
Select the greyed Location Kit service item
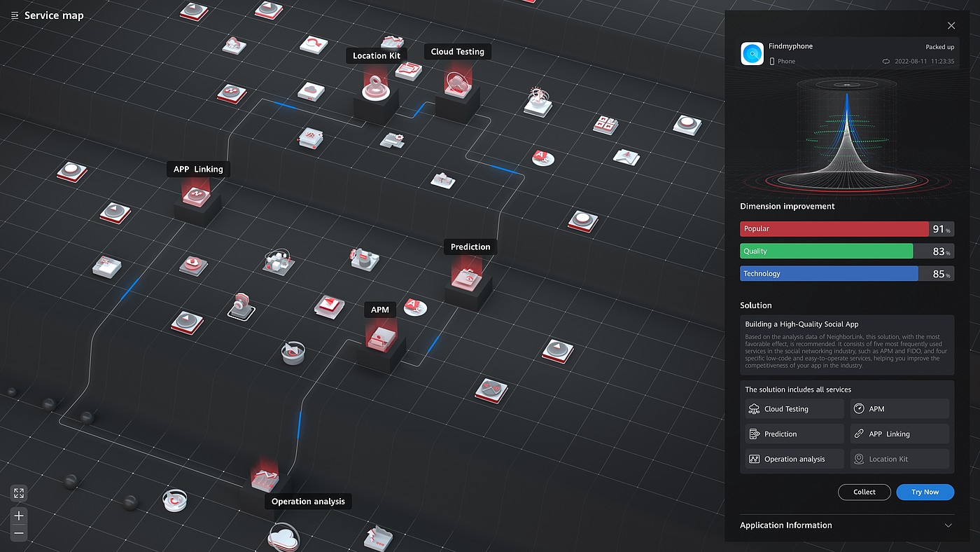pos(899,460)
